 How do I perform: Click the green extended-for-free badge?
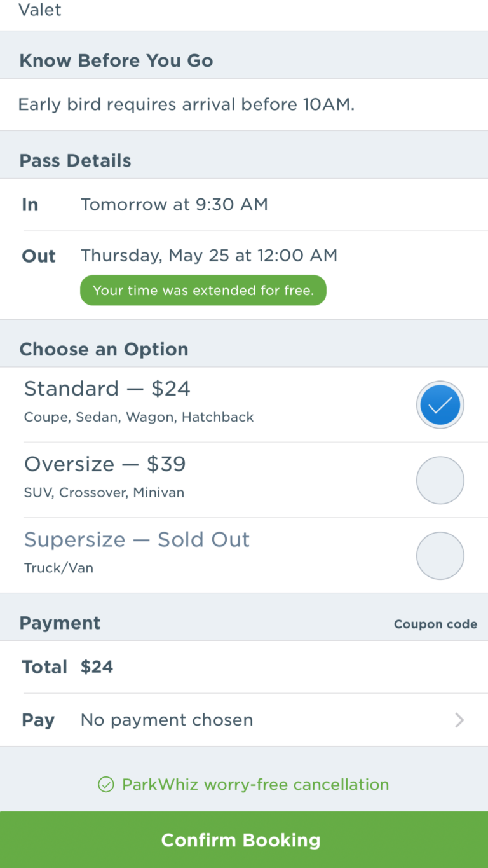tap(203, 290)
